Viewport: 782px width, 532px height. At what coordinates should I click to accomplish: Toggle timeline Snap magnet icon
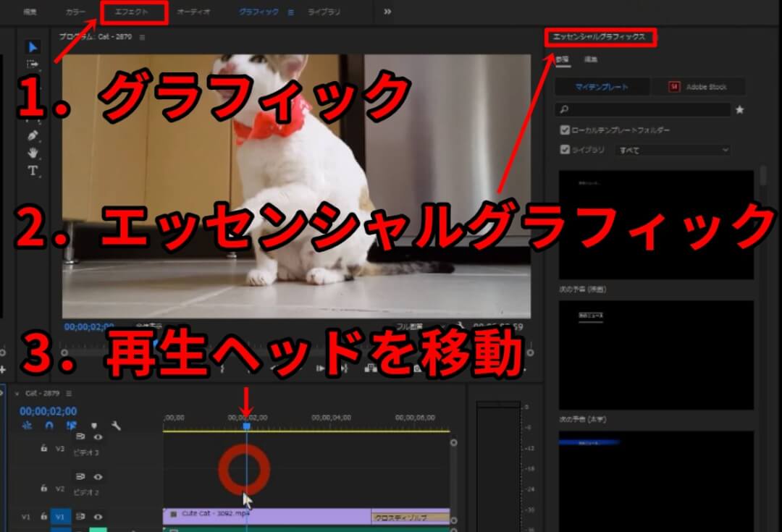coord(49,426)
